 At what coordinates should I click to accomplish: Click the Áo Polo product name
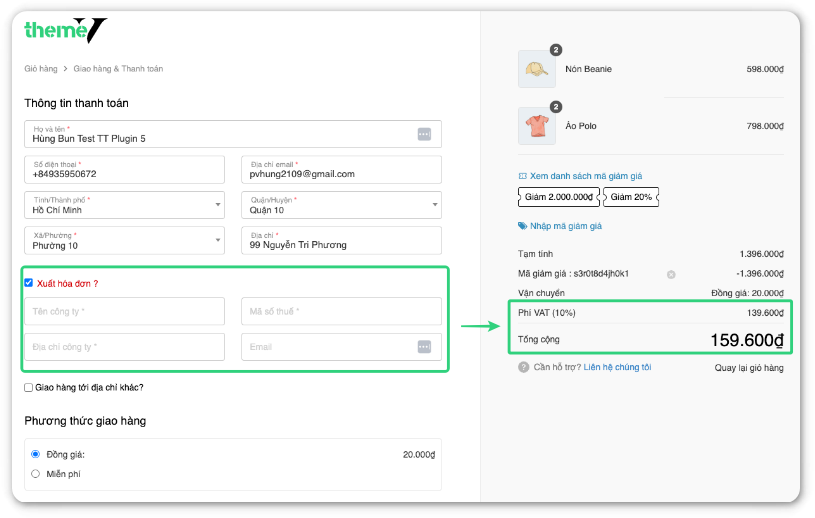581,126
